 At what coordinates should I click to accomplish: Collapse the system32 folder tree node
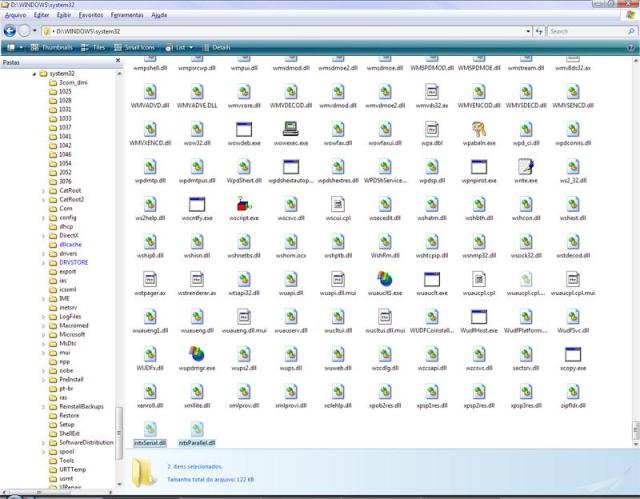[x=35, y=74]
